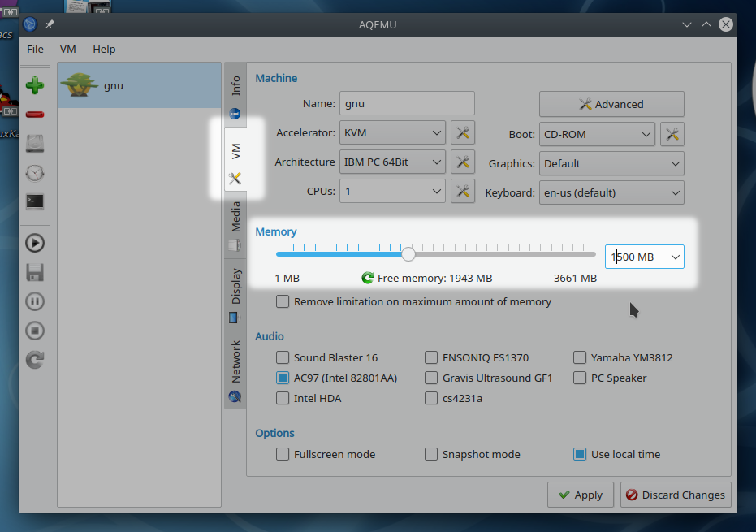Viewport: 756px width, 532px height.
Task: Add new VM with green plus icon
Action: (x=35, y=85)
